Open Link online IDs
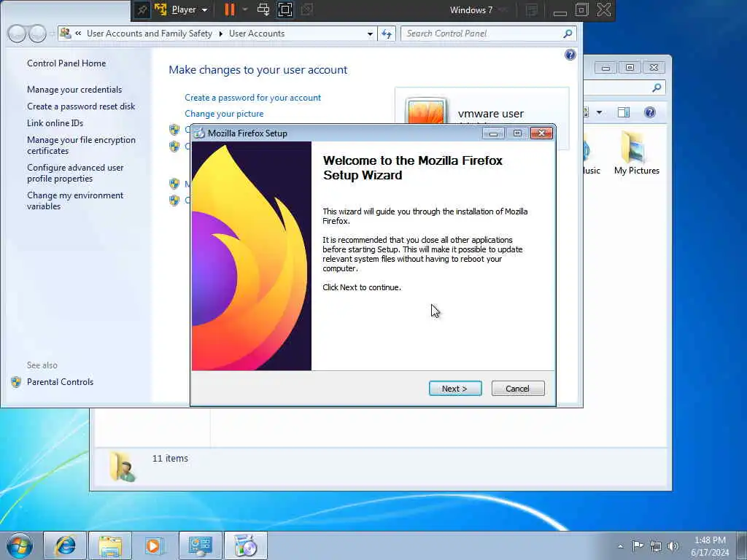Viewport: 747px width, 560px height. 55,122
